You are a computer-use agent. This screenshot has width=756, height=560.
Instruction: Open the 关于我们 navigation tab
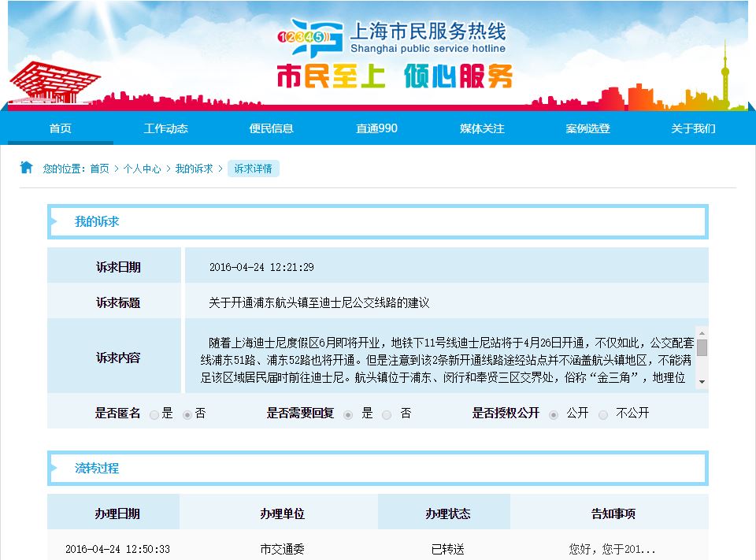693,128
